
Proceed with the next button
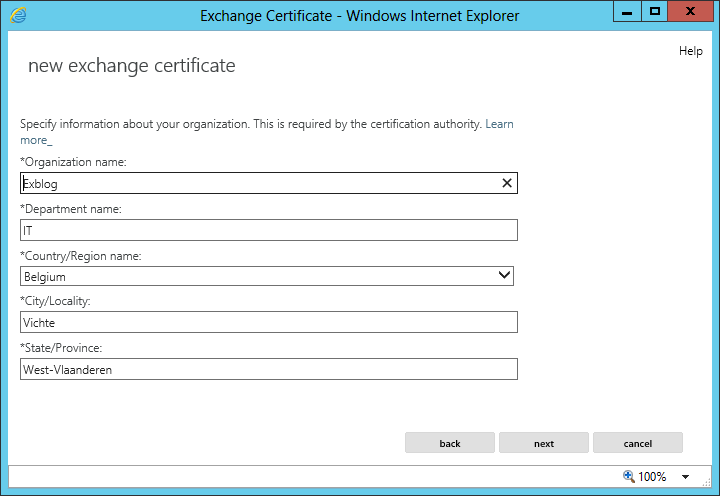(x=544, y=443)
